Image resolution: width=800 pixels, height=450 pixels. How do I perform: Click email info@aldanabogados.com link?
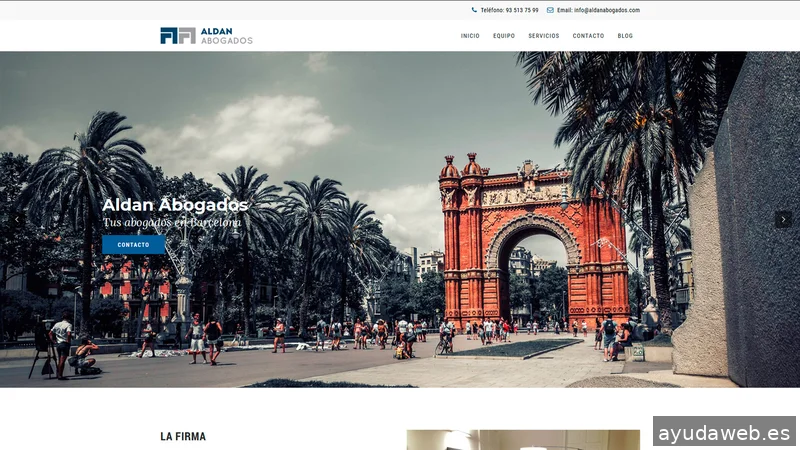point(607,10)
